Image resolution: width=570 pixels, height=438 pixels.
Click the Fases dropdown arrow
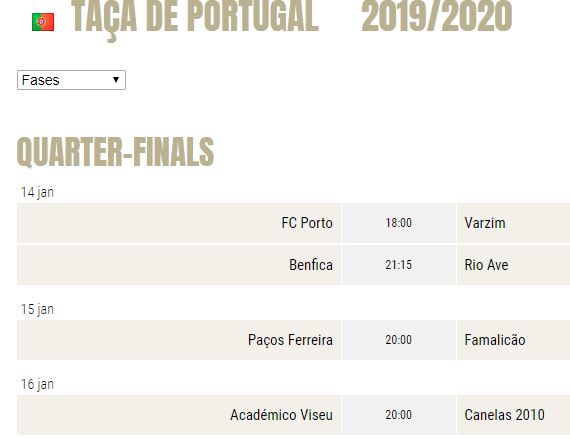[116, 80]
